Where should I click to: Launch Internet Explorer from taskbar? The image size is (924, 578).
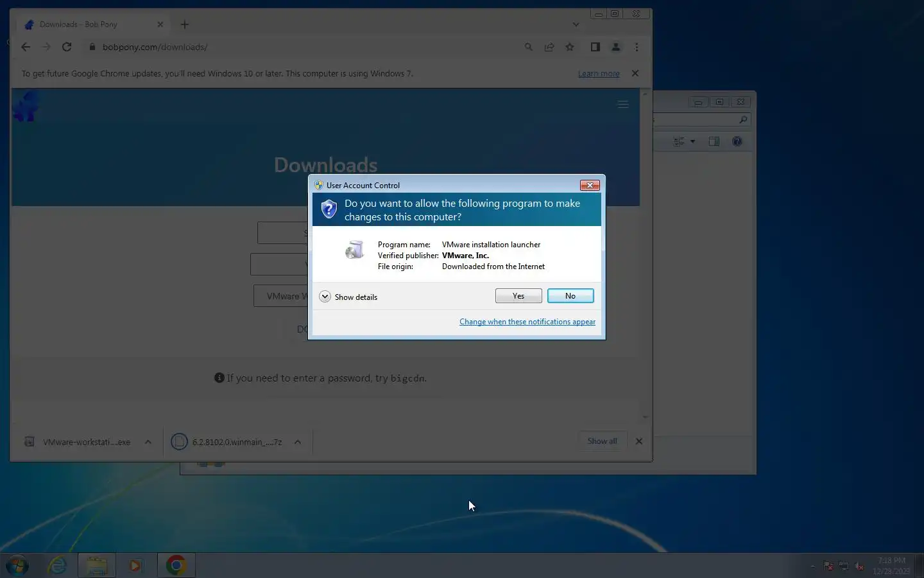58,565
